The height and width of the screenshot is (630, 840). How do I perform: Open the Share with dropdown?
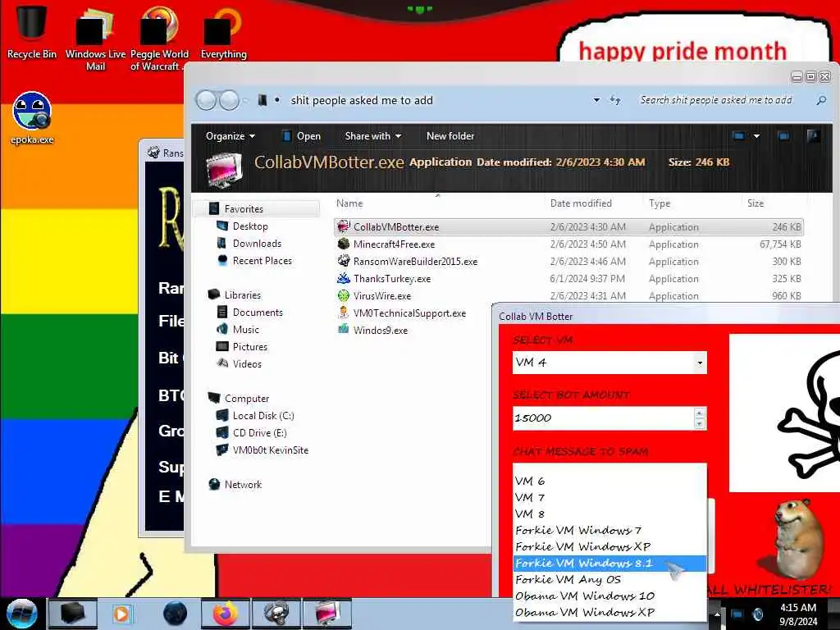(373, 136)
